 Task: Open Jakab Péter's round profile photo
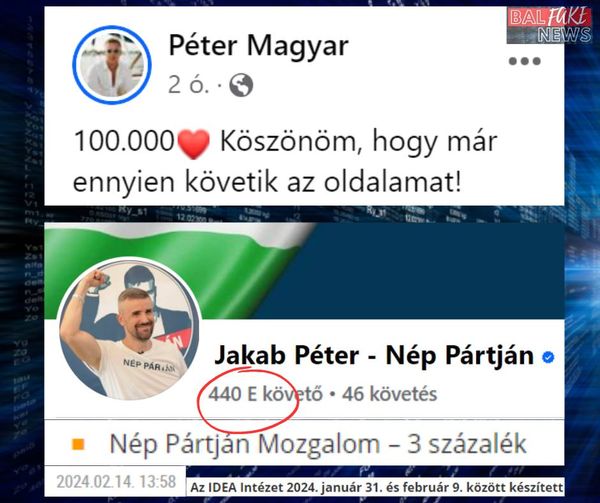click(129, 329)
